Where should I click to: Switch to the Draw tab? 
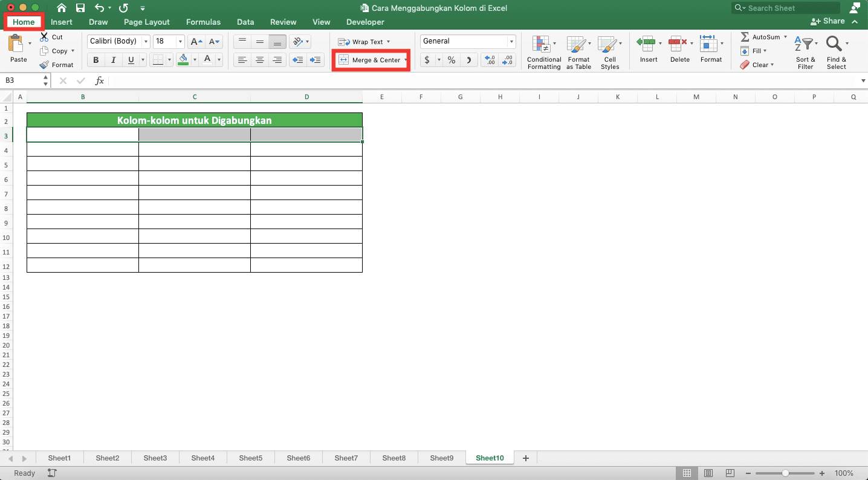99,22
